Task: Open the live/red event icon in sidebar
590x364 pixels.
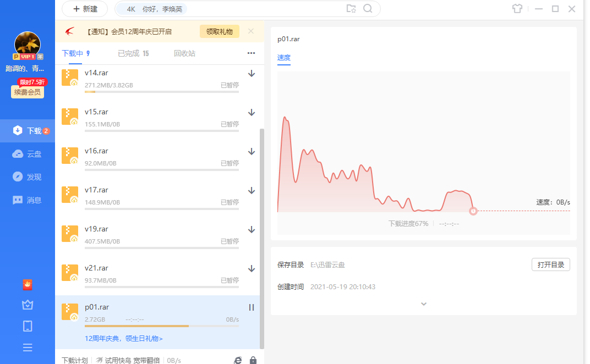Action: 27,284
